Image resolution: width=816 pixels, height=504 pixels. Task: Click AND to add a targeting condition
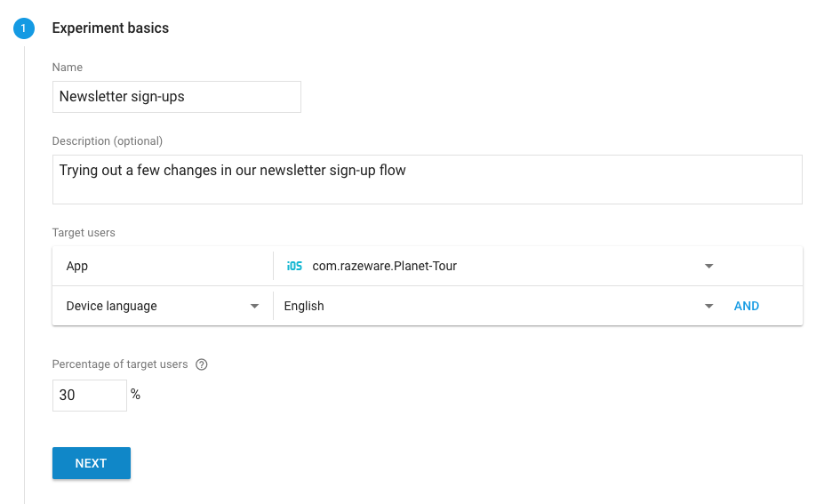(x=746, y=306)
